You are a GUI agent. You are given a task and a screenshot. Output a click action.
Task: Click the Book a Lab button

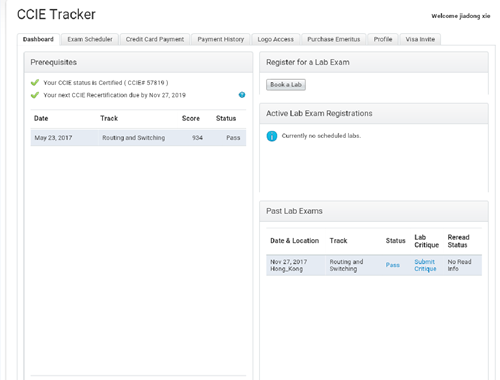pos(286,85)
